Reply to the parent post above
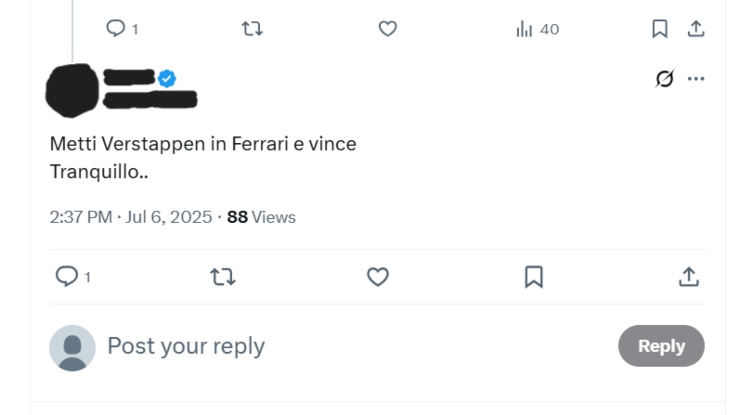 pyautogui.click(x=116, y=29)
